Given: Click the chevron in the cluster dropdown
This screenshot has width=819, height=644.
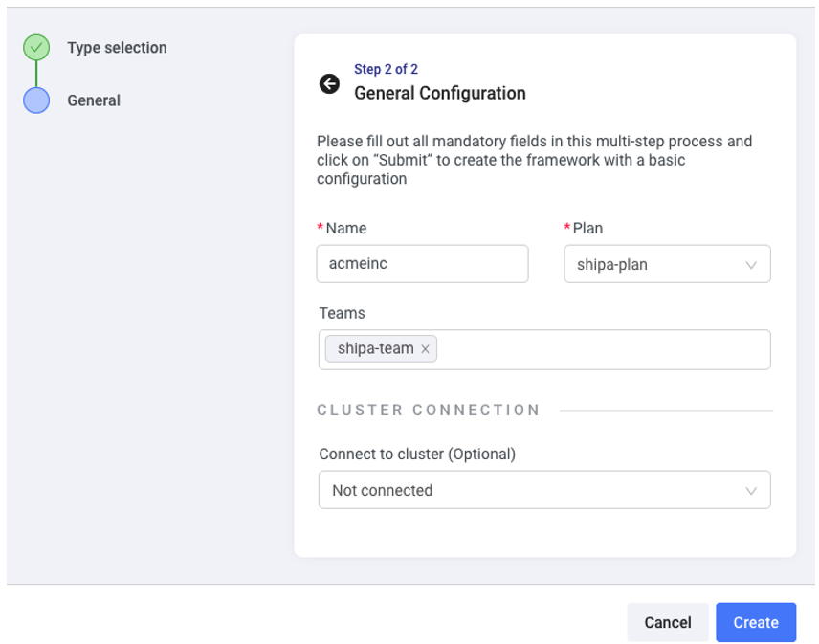Looking at the screenshot, I should click(x=751, y=491).
